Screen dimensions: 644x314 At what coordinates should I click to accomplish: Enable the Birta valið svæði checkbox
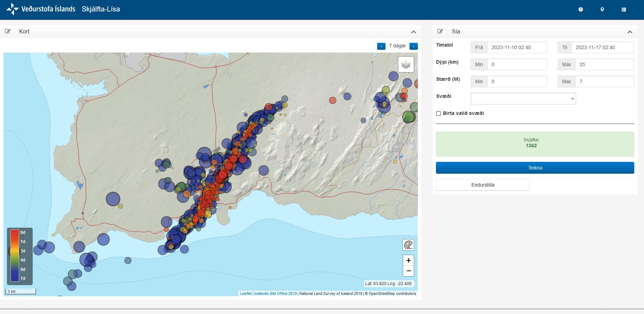pyautogui.click(x=438, y=113)
